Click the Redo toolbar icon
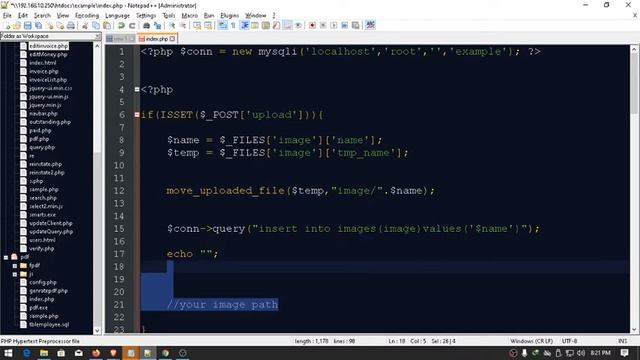This screenshot has height=360, width=640. click(132, 25)
